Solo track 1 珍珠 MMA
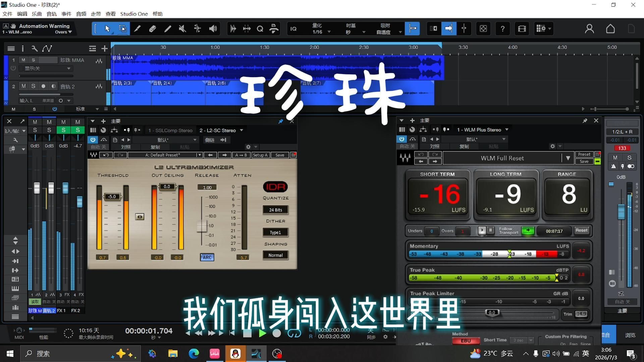644x362 pixels. tap(33, 60)
